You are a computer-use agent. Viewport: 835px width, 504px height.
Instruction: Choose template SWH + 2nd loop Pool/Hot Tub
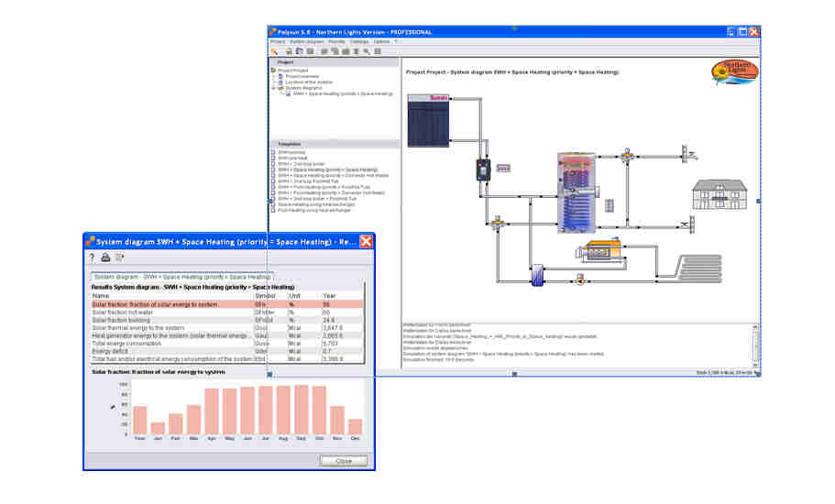pyautogui.click(x=308, y=181)
